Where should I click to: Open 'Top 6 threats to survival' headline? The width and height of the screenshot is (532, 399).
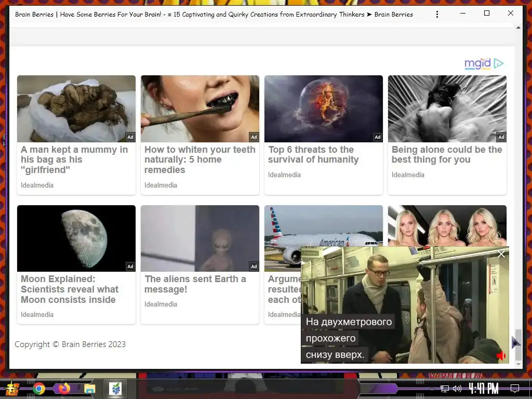[x=313, y=154]
